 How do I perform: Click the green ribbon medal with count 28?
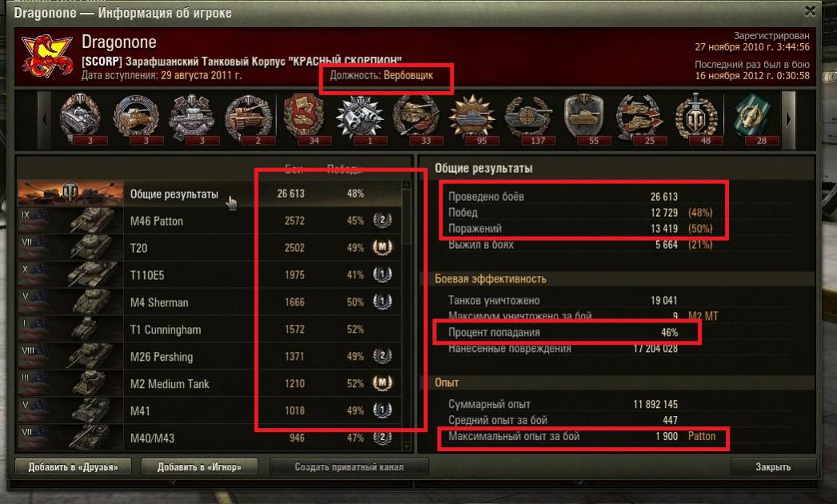[751, 118]
